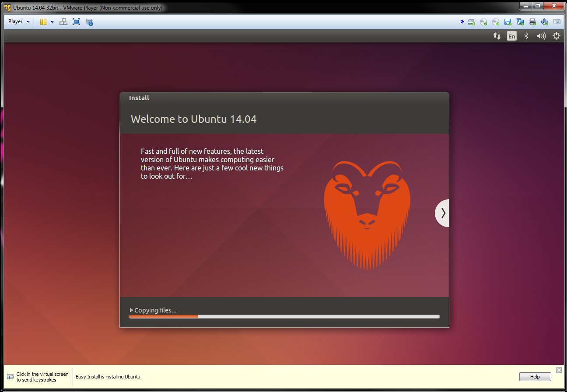Click the CD/DVD drive icon beside the floppy

click(x=496, y=22)
